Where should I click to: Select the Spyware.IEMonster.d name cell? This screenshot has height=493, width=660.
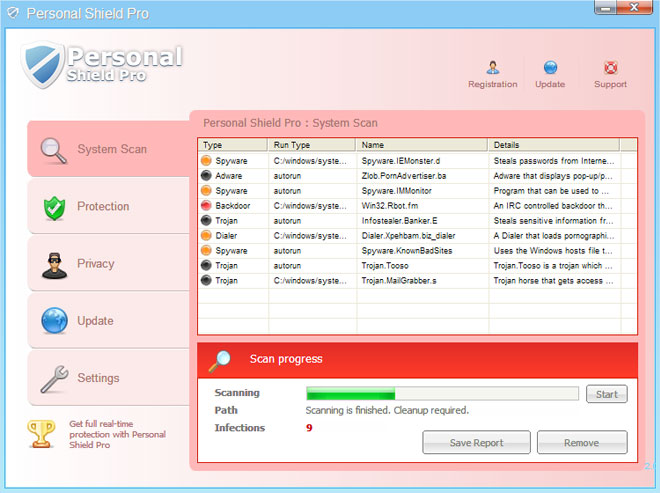tap(401, 161)
